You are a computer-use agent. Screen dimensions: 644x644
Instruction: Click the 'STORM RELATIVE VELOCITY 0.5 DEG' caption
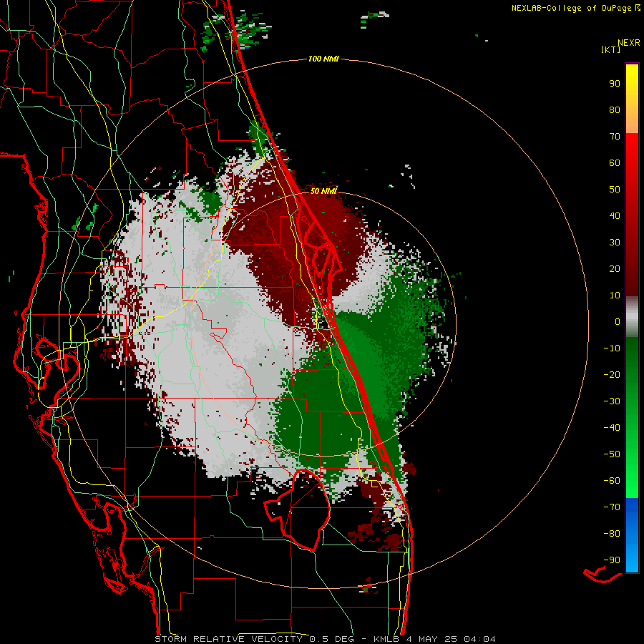point(254,639)
